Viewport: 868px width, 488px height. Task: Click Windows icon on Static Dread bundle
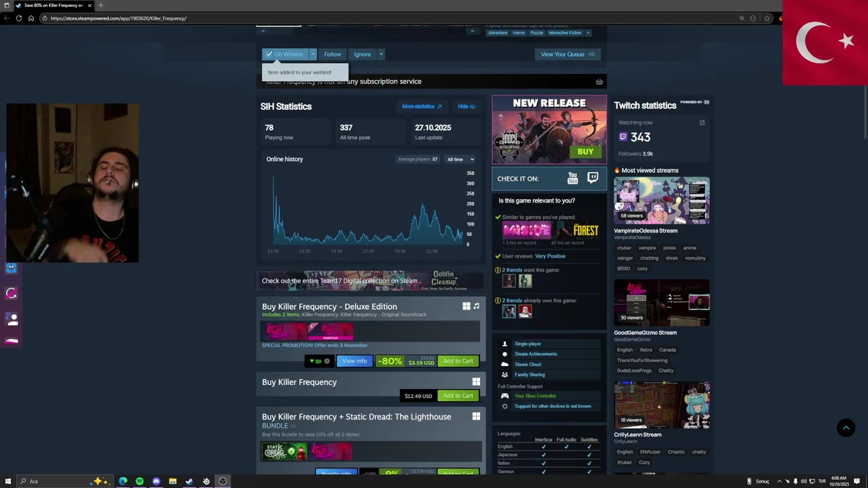tap(476, 416)
